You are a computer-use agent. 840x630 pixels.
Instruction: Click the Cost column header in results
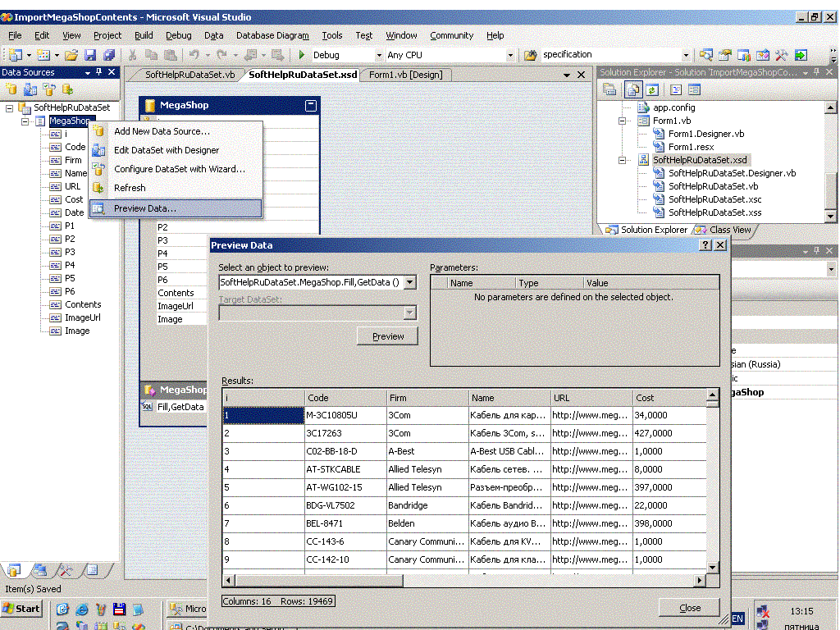[669, 398]
